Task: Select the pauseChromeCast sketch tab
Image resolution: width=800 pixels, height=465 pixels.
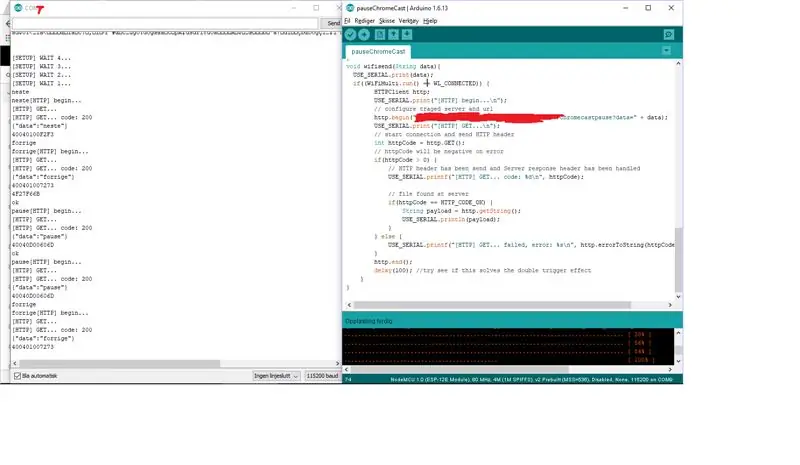Action: [x=378, y=52]
